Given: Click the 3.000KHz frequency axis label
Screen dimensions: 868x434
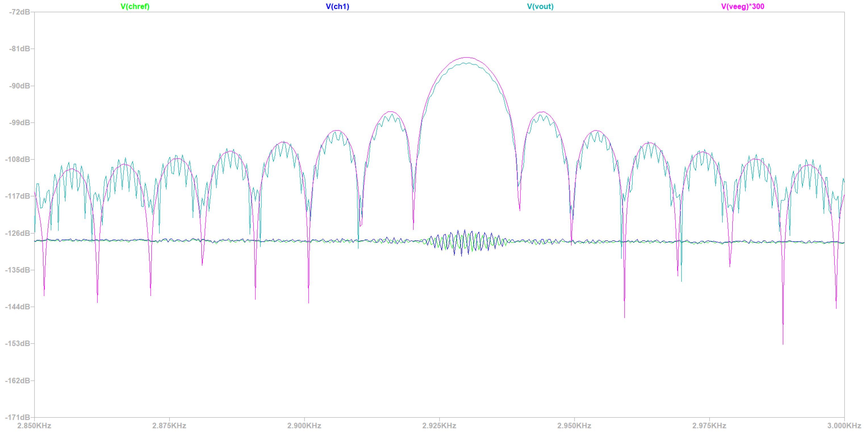Looking at the screenshot, I should pos(844,425).
